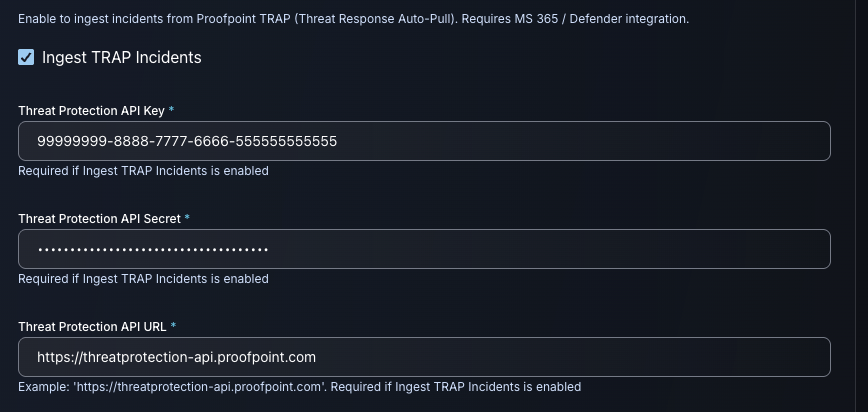Viewport: 868px width, 412px height.
Task: Click the empty right end of API Key field
Action: [700, 141]
